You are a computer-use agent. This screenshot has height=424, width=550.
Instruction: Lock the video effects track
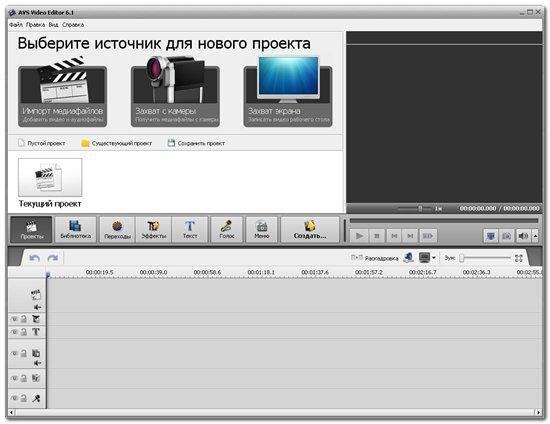coord(24,319)
